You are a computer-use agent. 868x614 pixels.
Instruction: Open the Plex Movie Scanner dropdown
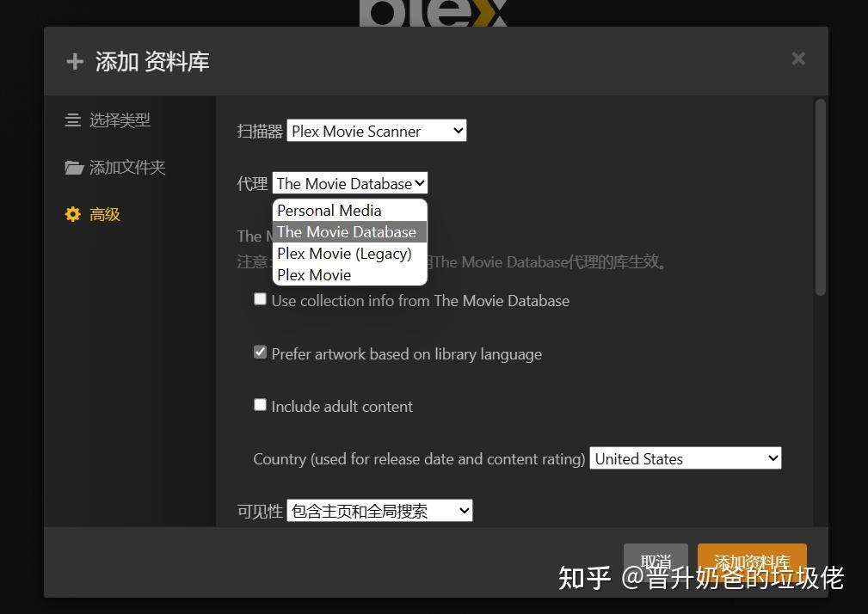click(376, 131)
